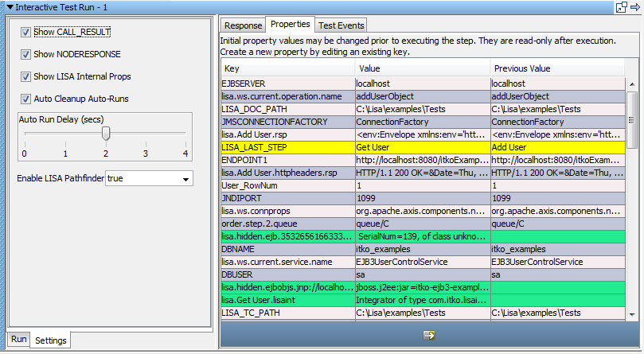This screenshot has height=354, width=644.
Task: Select the Properties tab
Action: [291, 24]
